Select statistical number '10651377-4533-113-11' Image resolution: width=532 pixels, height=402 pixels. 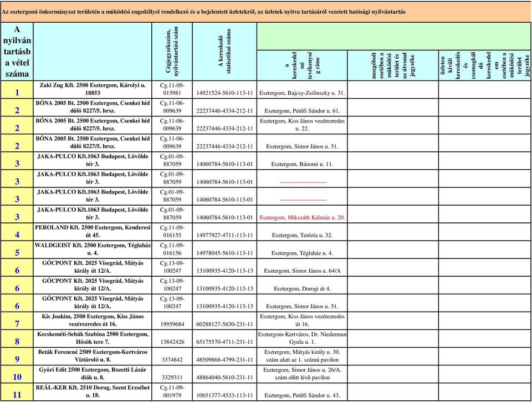click(224, 392)
